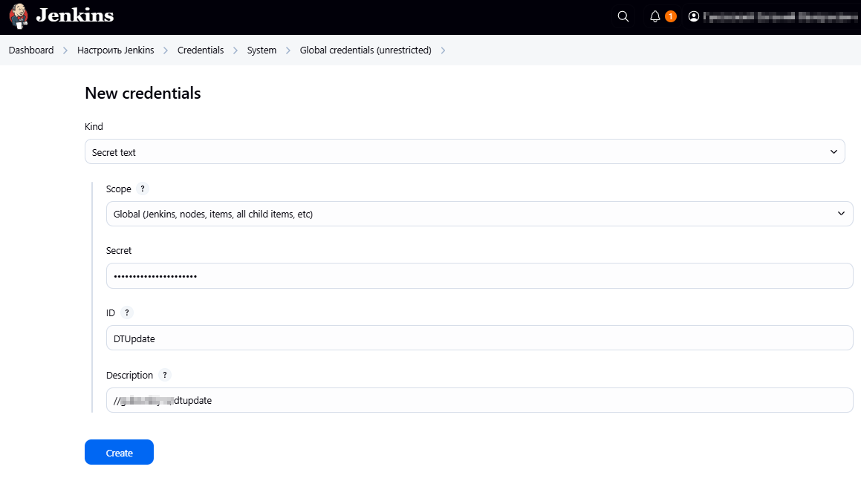The width and height of the screenshot is (861, 504).
Task: Show help for the Description field
Action: pyautogui.click(x=165, y=375)
